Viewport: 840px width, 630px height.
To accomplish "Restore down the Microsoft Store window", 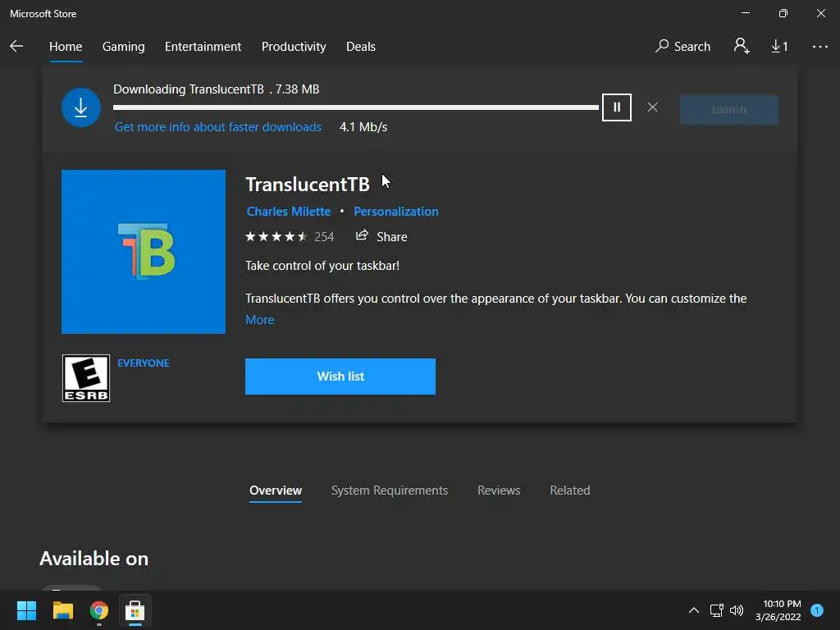I will click(x=783, y=13).
